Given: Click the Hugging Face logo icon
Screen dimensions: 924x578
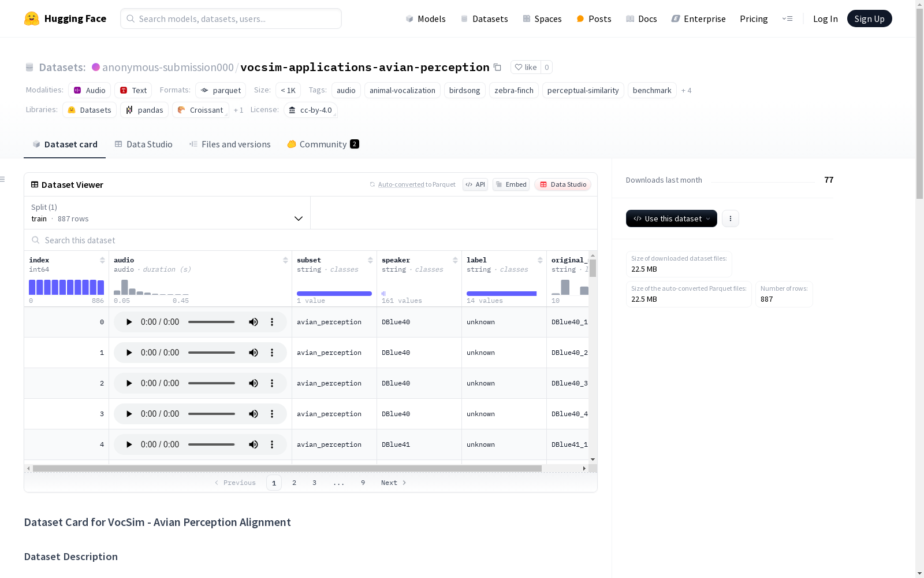Looking at the screenshot, I should [x=32, y=18].
